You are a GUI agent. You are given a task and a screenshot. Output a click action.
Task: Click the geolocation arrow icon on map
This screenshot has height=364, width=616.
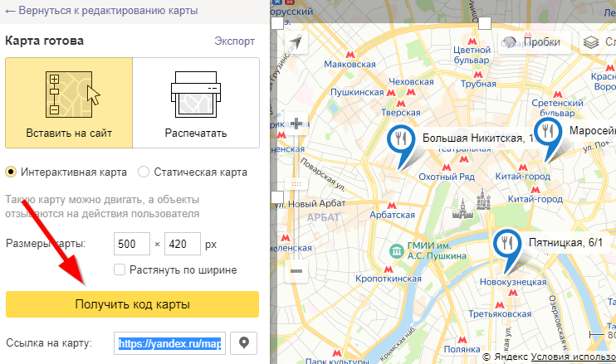pyautogui.click(x=296, y=42)
